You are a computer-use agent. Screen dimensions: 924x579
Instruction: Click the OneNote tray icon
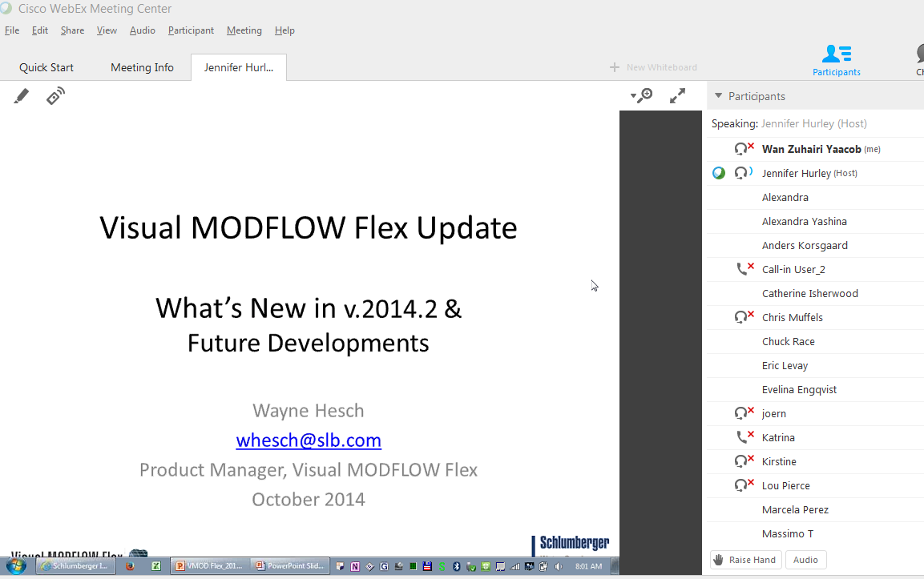pyautogui.click(x=355, y=567)
